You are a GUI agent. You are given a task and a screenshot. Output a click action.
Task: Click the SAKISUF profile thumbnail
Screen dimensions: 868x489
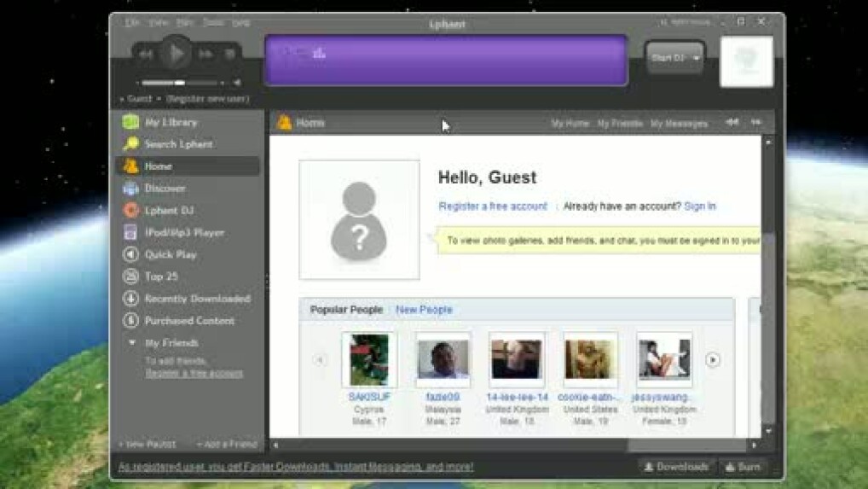[x=369, y=359]
